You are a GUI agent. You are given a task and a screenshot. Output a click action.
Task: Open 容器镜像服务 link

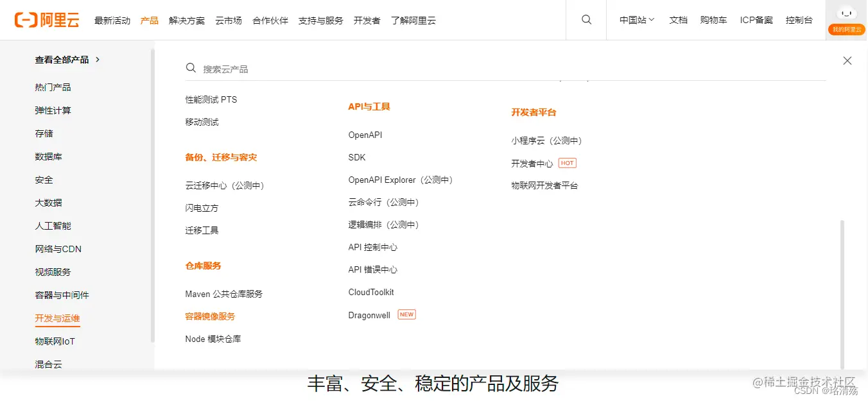pos(211,316)
